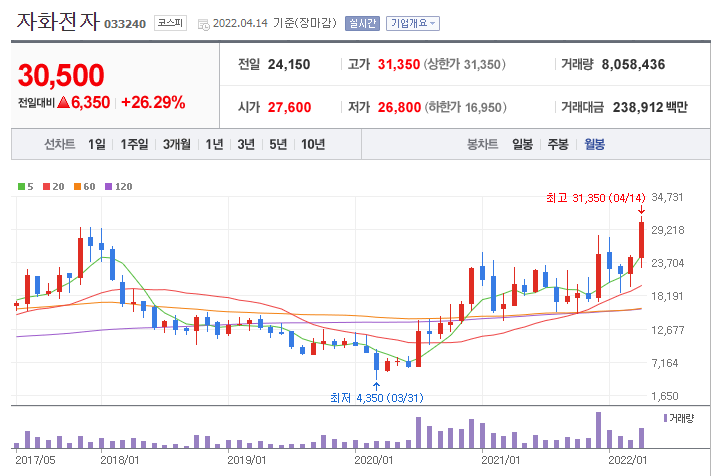
Task: Select the 3년 line chart tab
Action: pyautogui.click(x=246, y=144)
